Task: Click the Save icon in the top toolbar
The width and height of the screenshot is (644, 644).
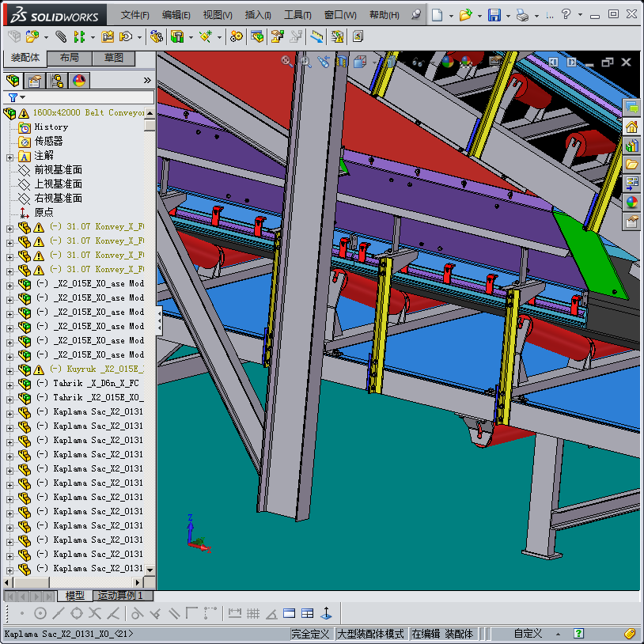Action: pos(494,15)
